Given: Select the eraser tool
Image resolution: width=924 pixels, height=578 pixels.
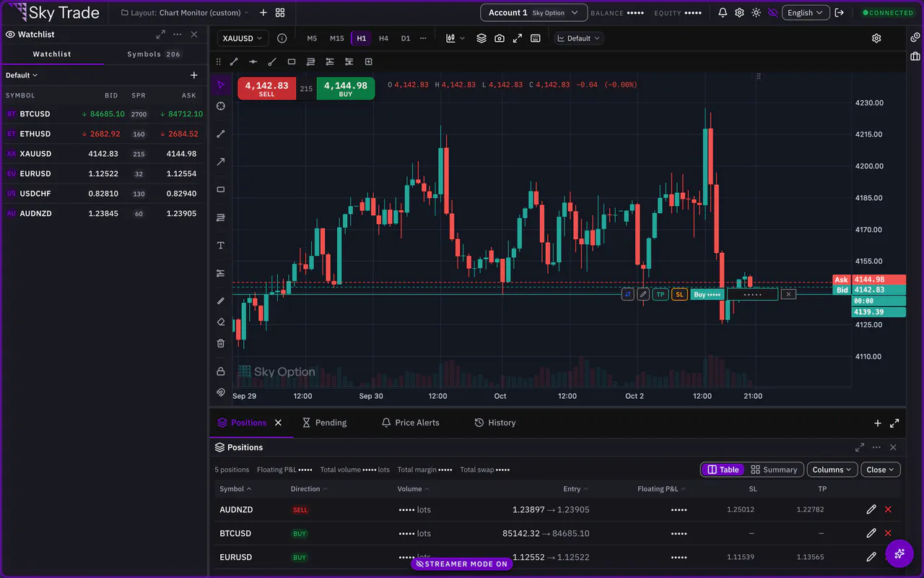Looking at the screenshot, I should (221, 322).
